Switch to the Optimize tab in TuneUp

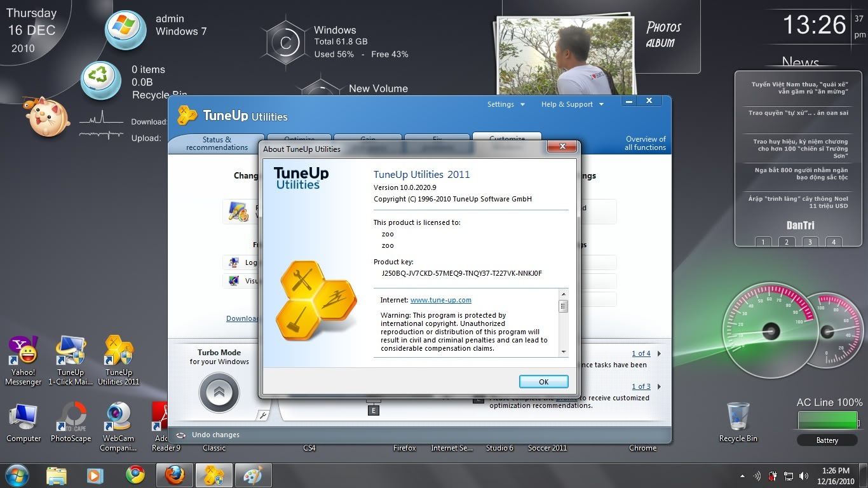click(299, 138)
